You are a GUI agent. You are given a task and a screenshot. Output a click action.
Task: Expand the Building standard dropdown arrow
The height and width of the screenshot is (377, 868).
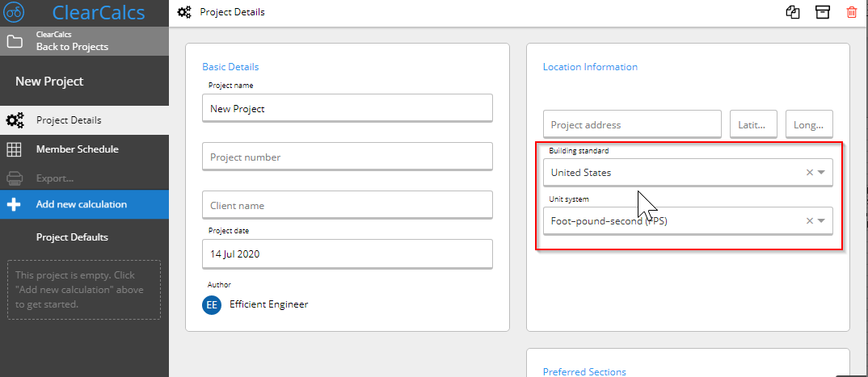pos(821,173)
